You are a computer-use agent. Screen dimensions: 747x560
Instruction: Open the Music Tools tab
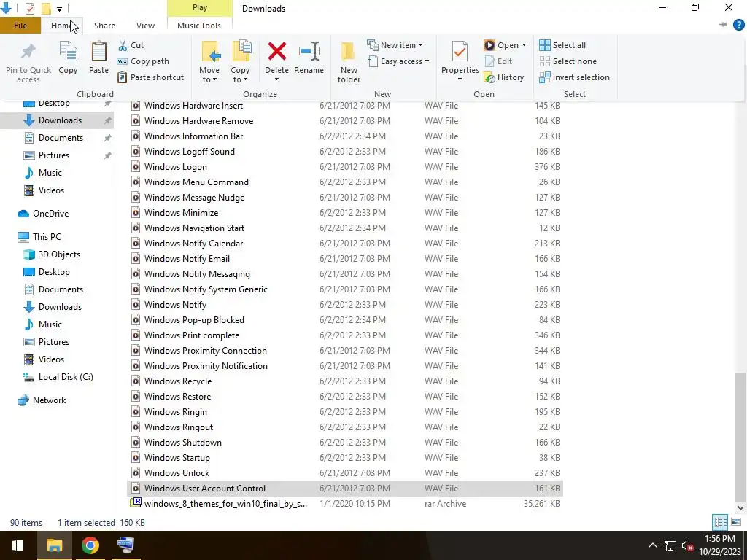(199, 26)
